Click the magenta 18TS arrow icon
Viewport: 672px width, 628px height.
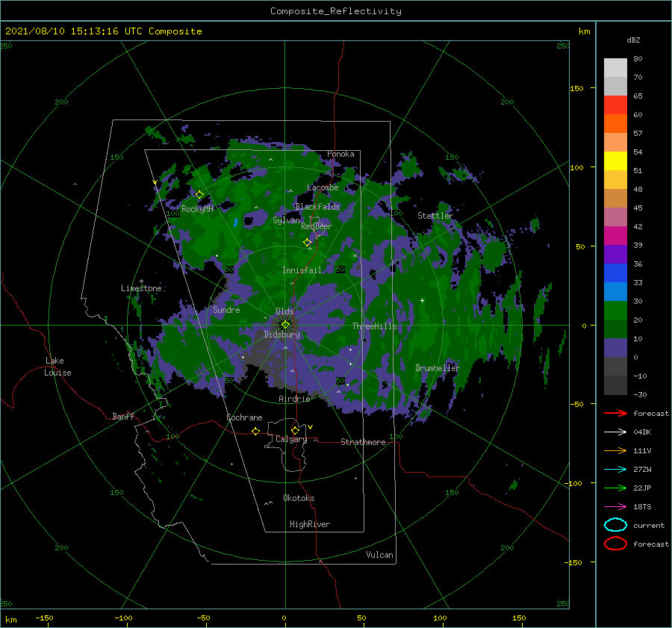[x=615, y=507]
